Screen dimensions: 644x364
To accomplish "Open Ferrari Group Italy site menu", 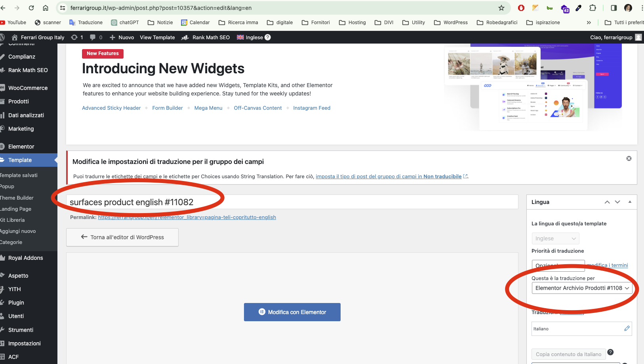I will click(38, 37).
